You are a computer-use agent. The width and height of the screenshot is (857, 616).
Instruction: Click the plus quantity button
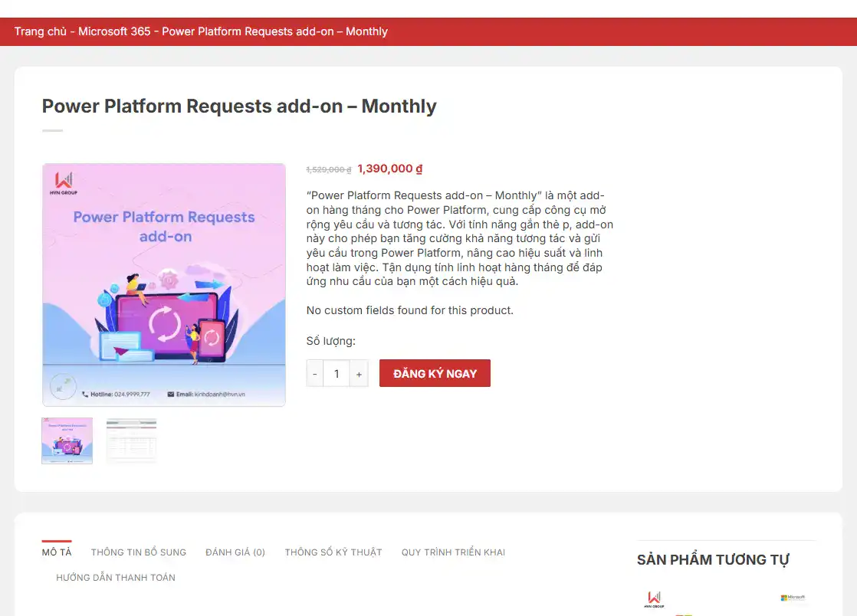pyautogui.click(x=359, y=374)
